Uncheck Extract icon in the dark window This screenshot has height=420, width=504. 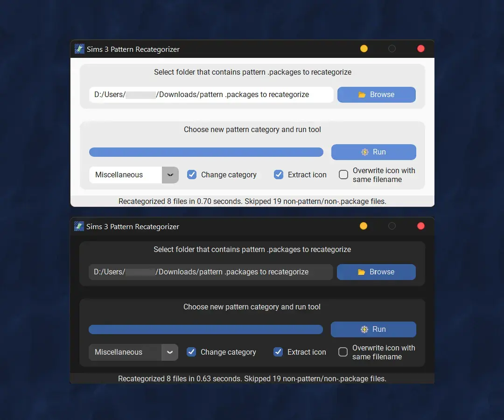[278, 352]
